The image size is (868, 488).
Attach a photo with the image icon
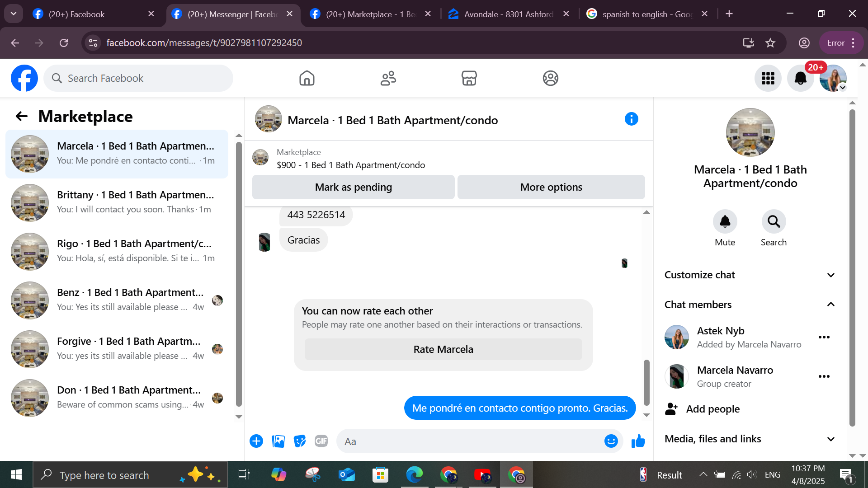tap(278, 441)
